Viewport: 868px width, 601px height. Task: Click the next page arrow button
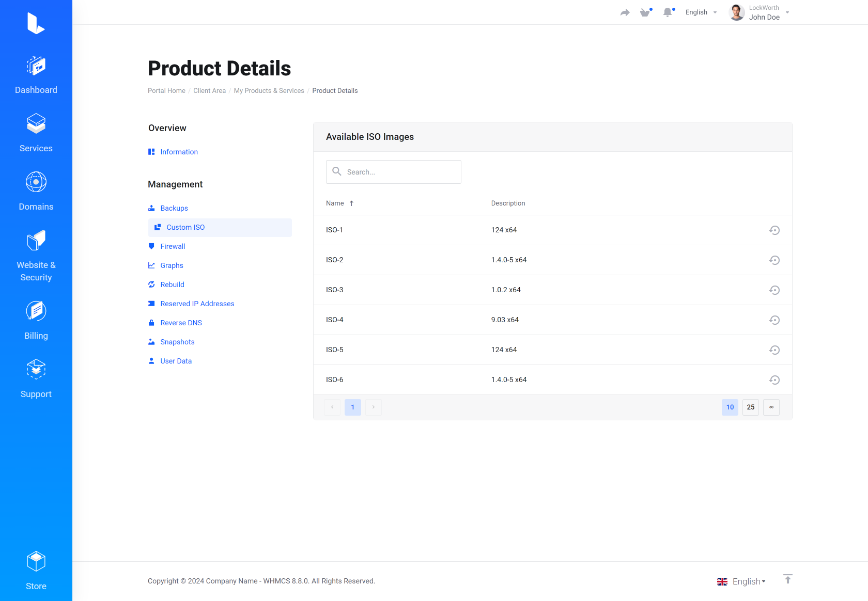[x=374, y=407]
